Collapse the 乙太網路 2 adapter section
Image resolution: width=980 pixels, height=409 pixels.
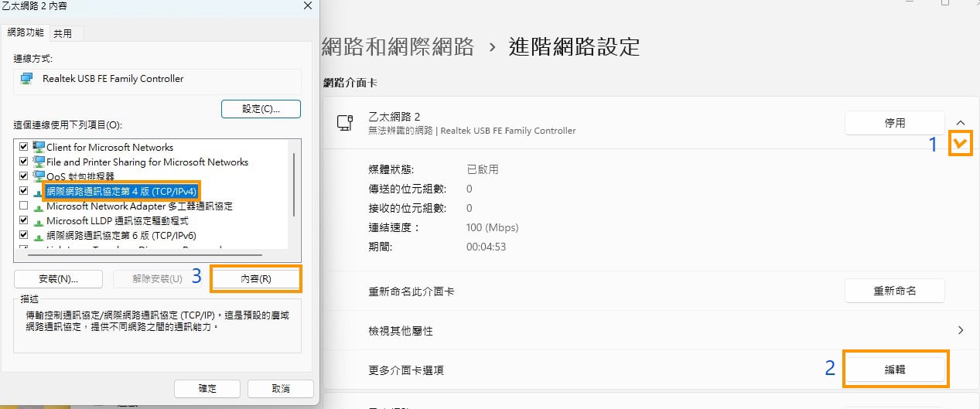(961, 122)
